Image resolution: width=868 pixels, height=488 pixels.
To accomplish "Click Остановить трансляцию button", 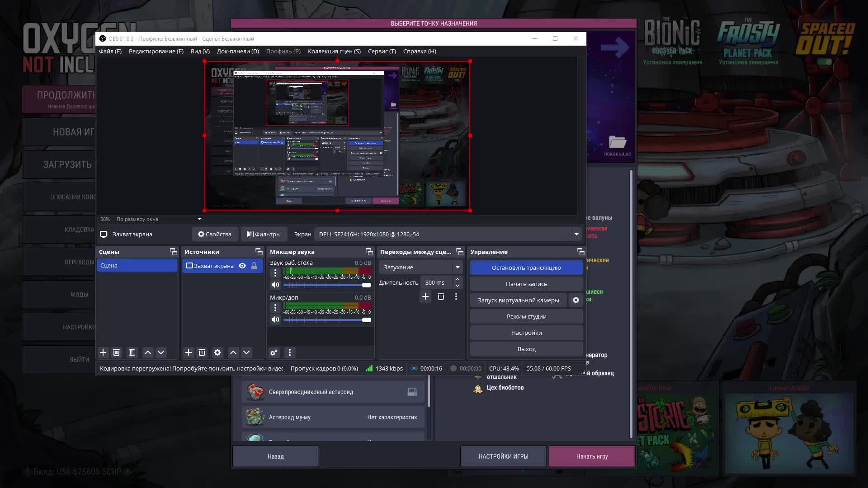I will click(x=526, y=267).
